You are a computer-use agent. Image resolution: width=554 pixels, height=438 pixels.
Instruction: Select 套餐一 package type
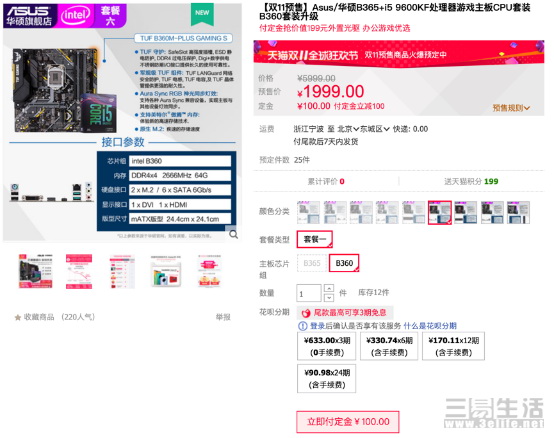pos(314,239)
